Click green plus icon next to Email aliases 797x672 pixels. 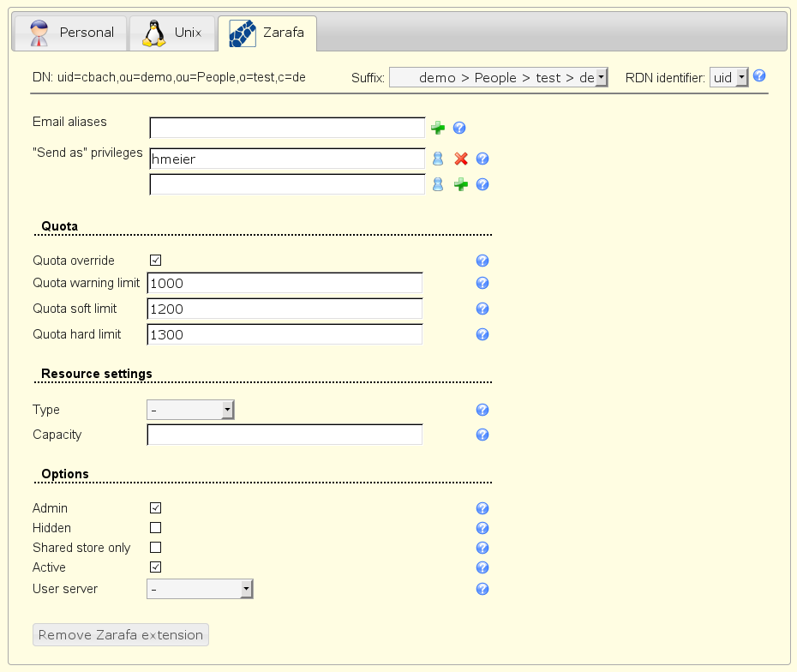pos(438,129)
